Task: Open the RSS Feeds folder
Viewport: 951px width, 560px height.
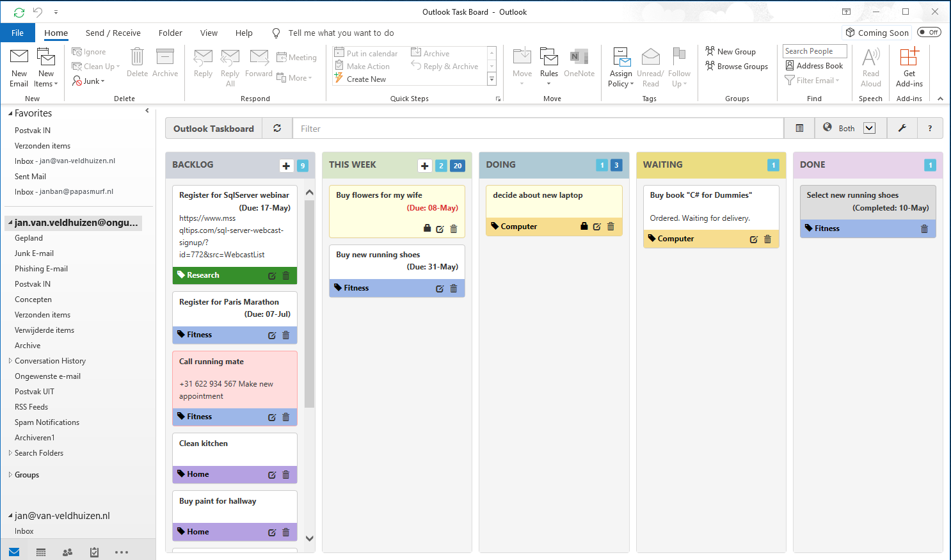Action: [31, 407]
